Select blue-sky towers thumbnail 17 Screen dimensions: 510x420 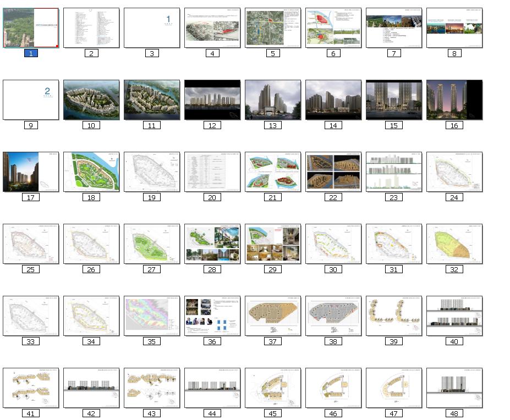tap(31, 172)
